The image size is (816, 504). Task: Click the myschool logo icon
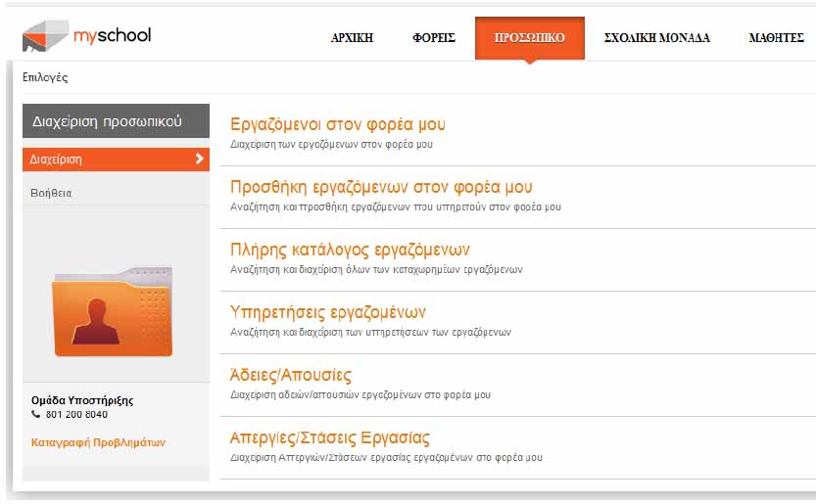[45, 36]
